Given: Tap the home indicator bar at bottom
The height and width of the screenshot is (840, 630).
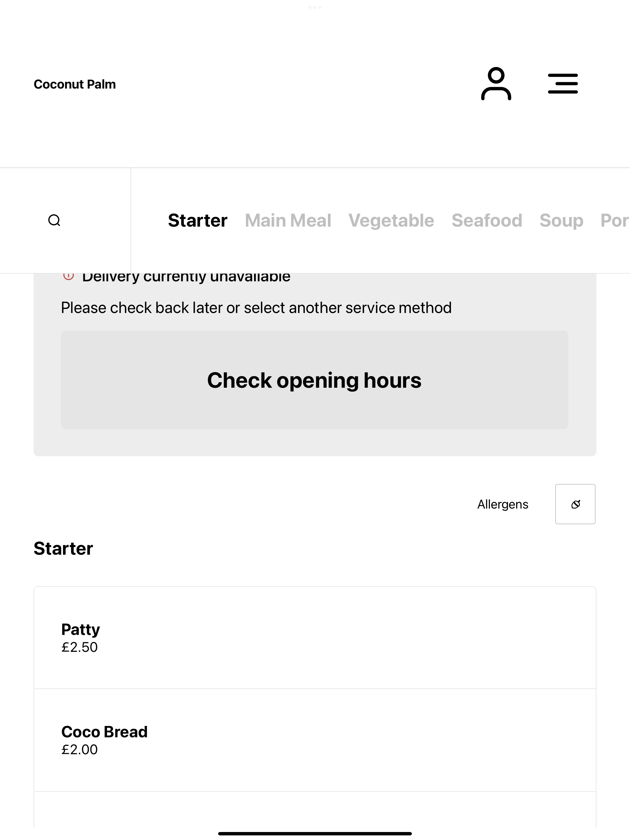Looking at the screenshot, I should [315, 834].
